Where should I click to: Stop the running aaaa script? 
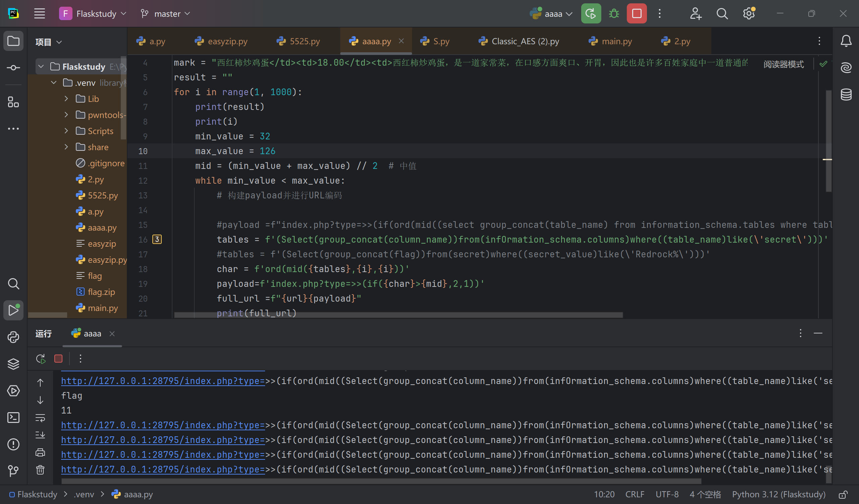click(637, 14)
